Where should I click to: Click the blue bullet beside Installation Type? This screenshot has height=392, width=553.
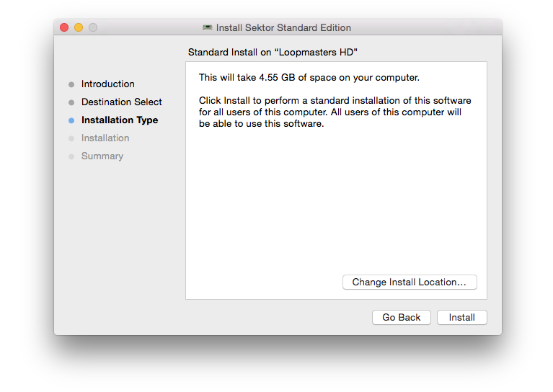tap(71, 120)
